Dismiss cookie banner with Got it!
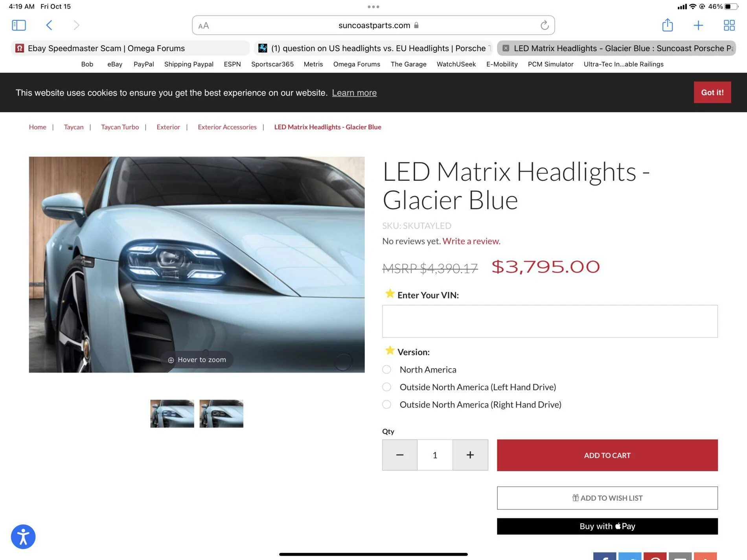 tap(712, 92)
